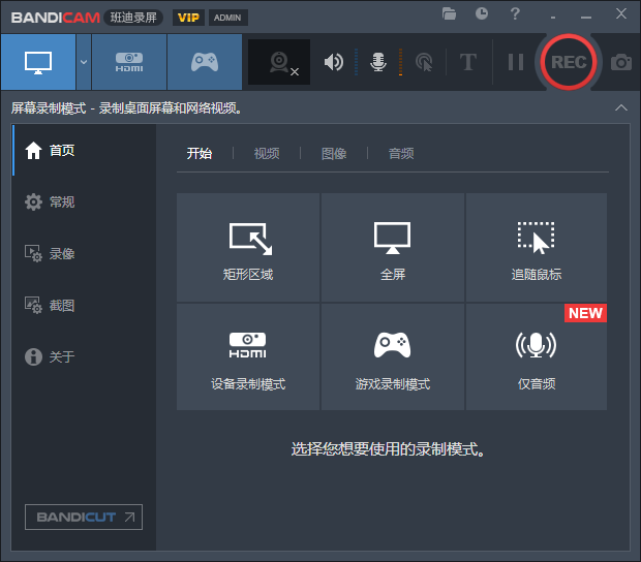Start recording with REC button
This screenshot has width=641, height=562.
[x=569, y=62]
